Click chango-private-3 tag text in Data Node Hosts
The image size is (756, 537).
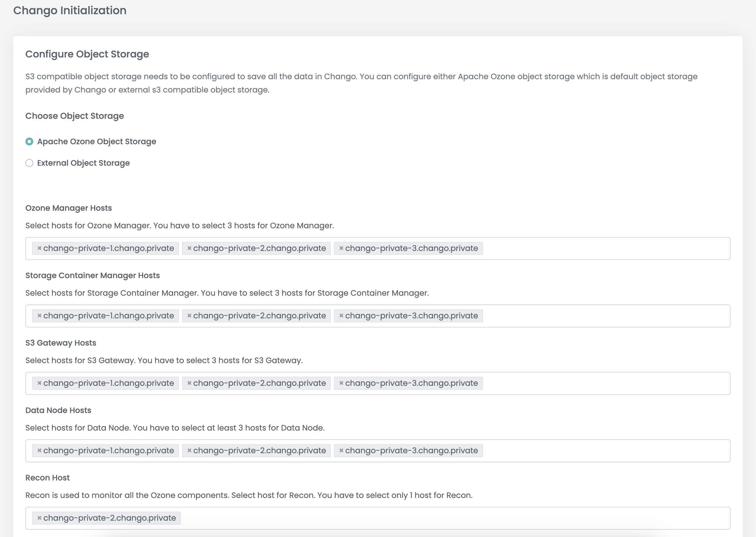pyautogui.click(x=412, y=451)
